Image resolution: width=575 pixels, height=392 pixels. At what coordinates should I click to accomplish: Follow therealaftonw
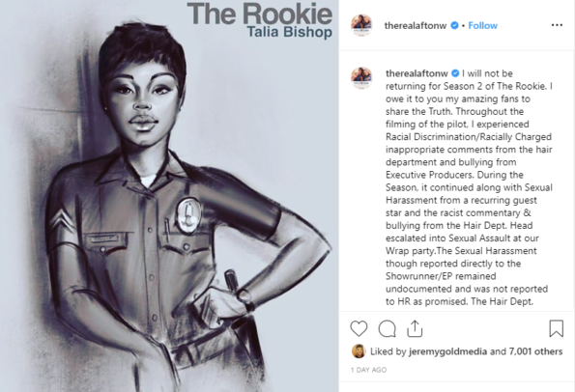pyautogui.click(x=482, y=26)
